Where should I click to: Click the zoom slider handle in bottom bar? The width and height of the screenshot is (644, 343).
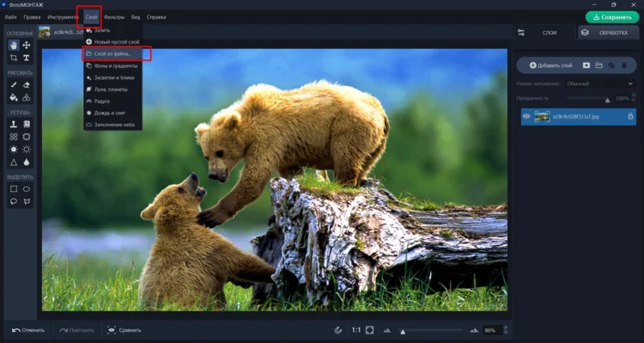click(x=403, y=332)
